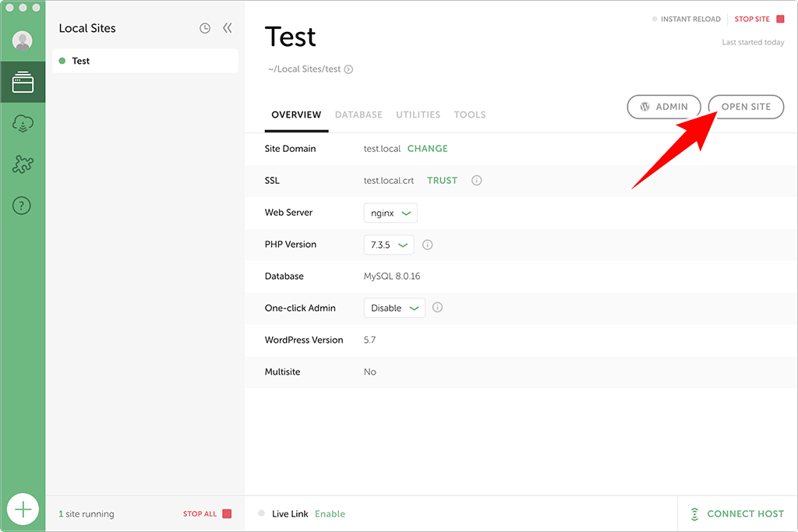Reveal site folder via path arrow icon
The image size is (798, 532).
pyautogui.click(x=348, y=69)
